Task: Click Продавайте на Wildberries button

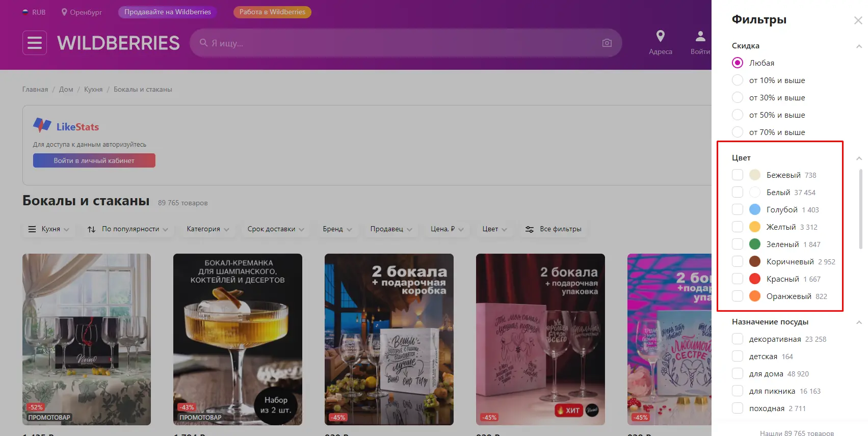Action: point(168,12)
